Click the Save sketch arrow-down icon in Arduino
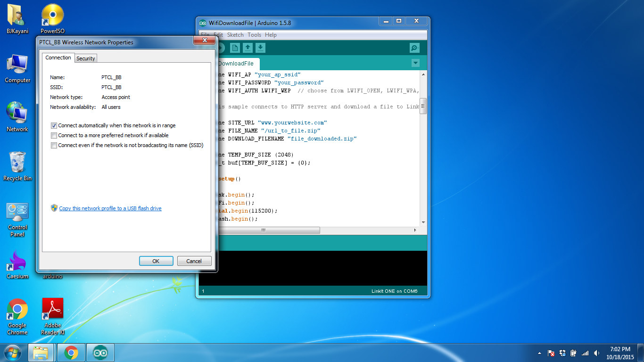 [x=260, y=48]
